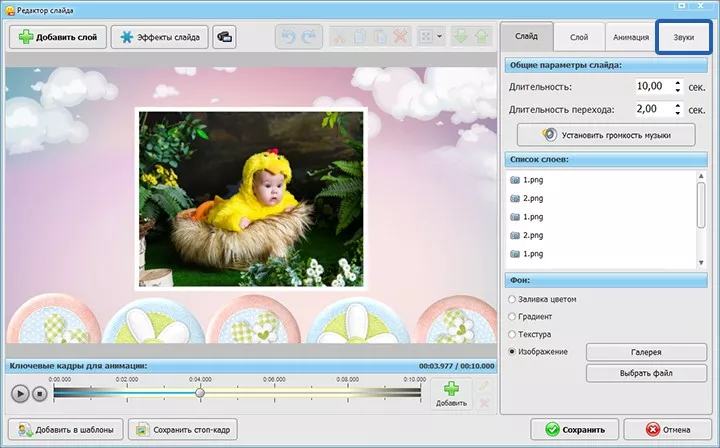Click the 'Галерея' button

(x=647, y=352)
